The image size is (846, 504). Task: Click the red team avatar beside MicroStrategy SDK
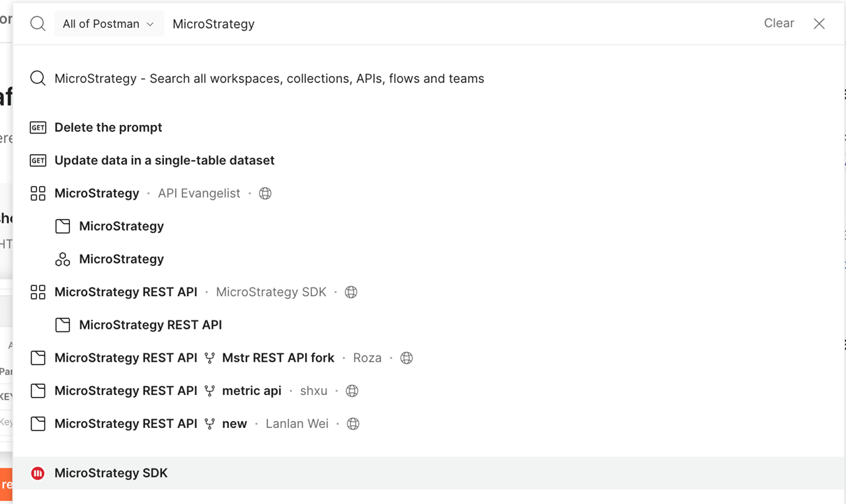click(38, 473)
